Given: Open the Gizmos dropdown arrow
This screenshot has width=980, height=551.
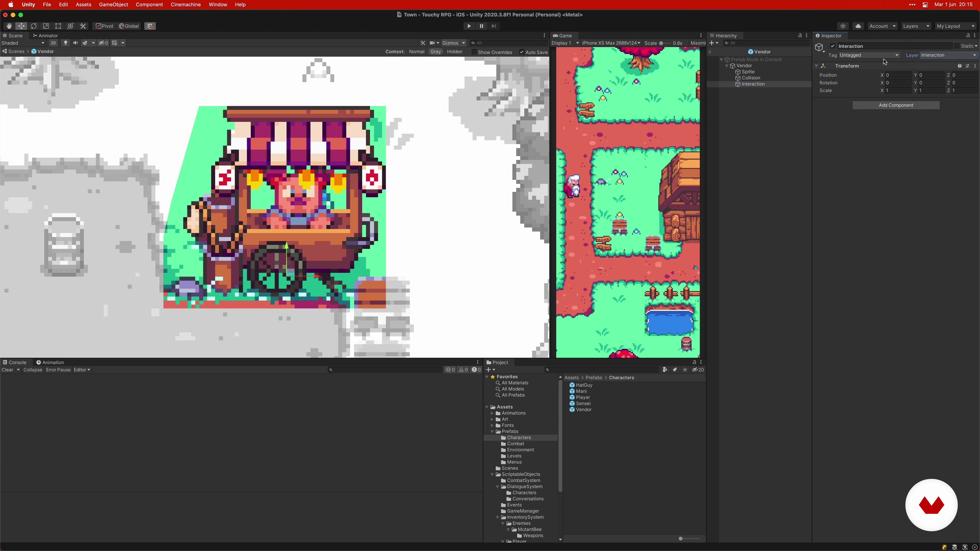Looking at the screenshot, I should [x=464, y=43].
